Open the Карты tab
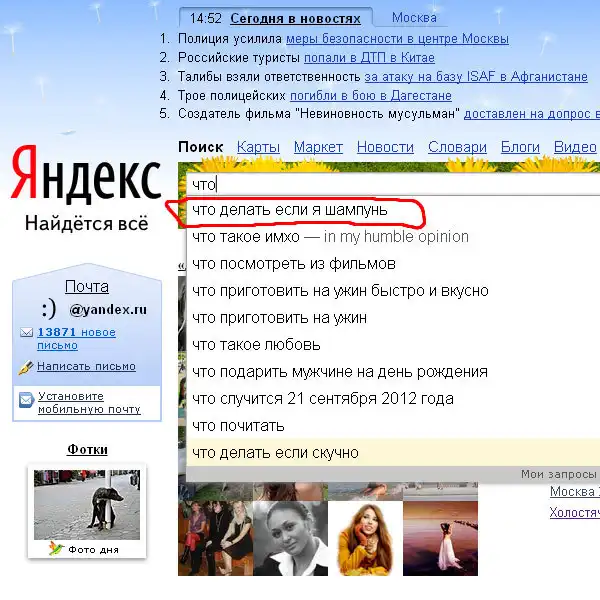Screen dimensions: 600x600 tap(258, 147)
